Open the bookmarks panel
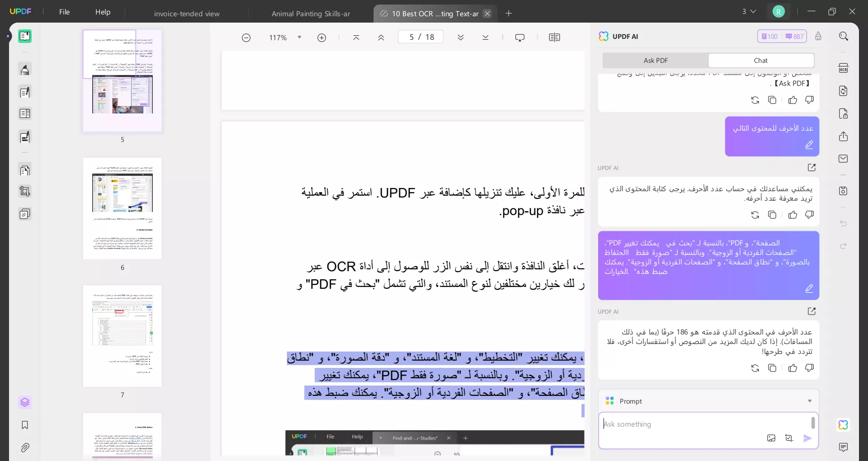This screenshot has width=868, height=461. click(25, 425)
